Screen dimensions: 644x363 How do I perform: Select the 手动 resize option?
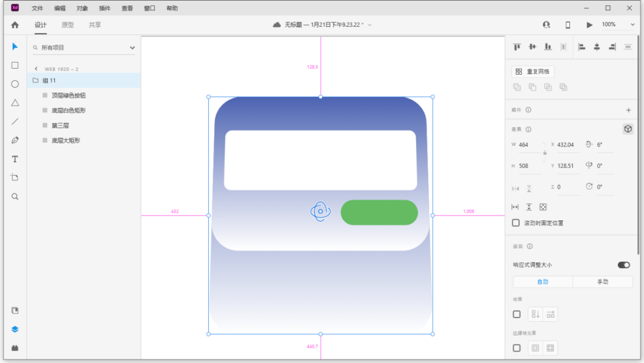point(602,282)
